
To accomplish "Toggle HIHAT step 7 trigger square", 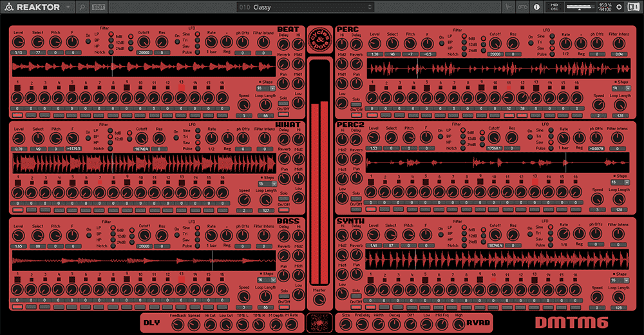I will coord(100,182).
